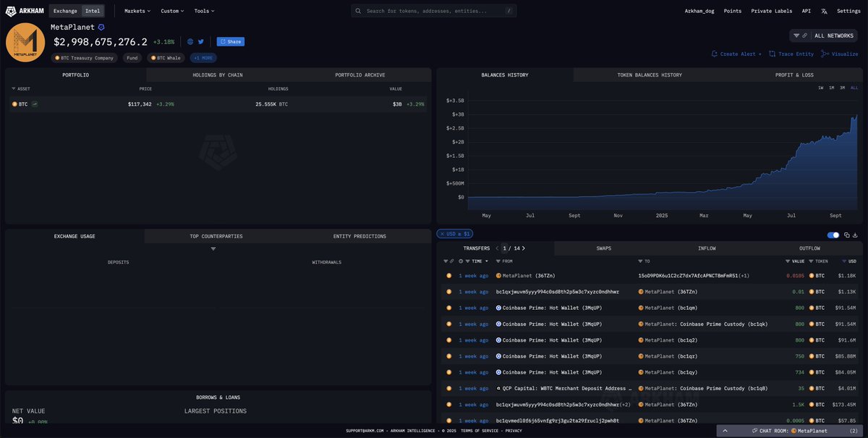Open the API link
Screen dimensions: 868x438
coord(807,12)
